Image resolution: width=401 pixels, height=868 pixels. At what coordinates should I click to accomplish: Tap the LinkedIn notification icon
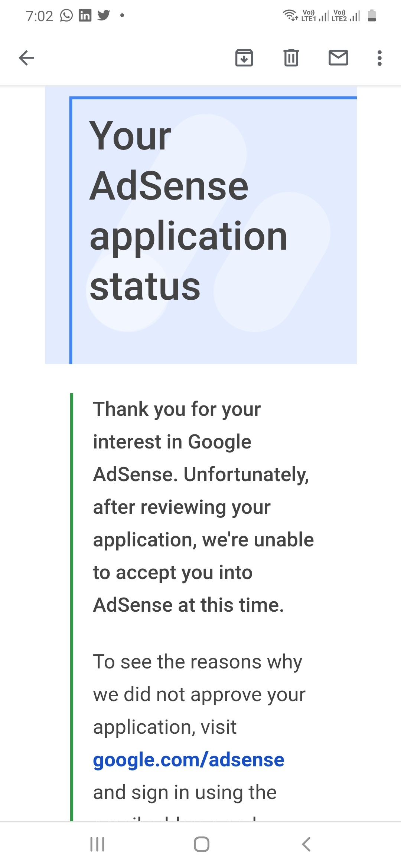tap(85, 16)
